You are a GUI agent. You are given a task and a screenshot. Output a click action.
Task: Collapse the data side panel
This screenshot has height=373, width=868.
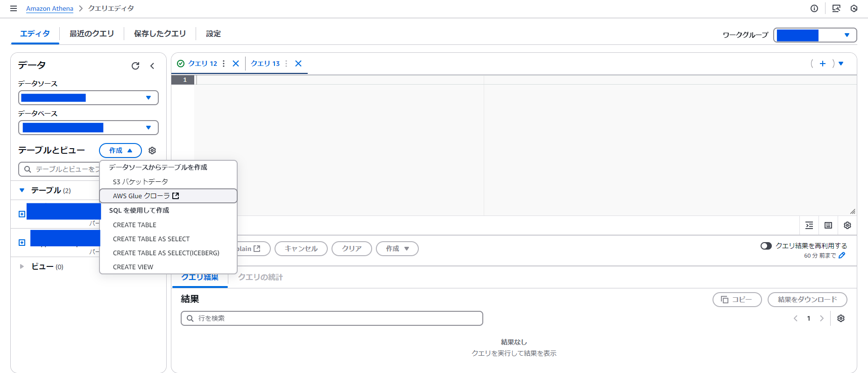(152, 66)
